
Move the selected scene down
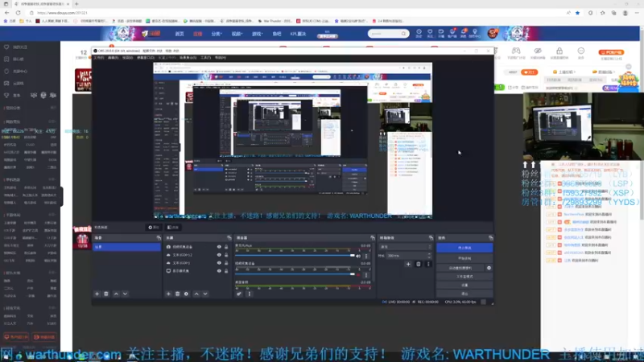[x=125, y=294]
